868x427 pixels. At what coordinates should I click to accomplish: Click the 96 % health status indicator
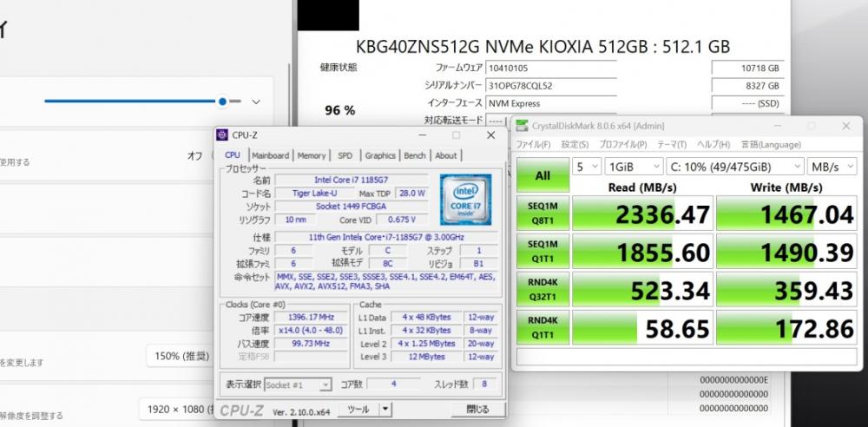340,110
